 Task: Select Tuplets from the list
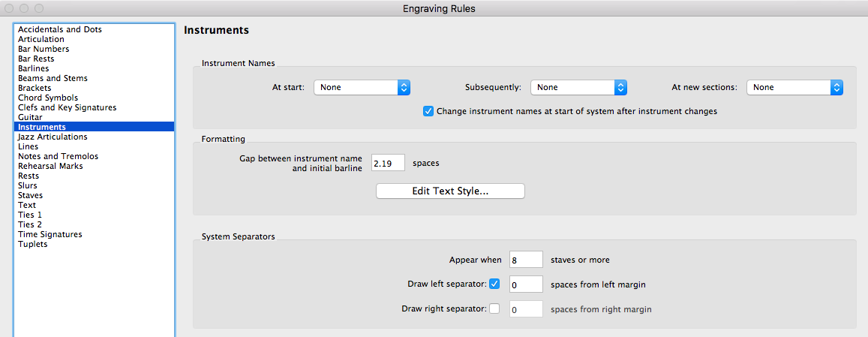[33, 244]
